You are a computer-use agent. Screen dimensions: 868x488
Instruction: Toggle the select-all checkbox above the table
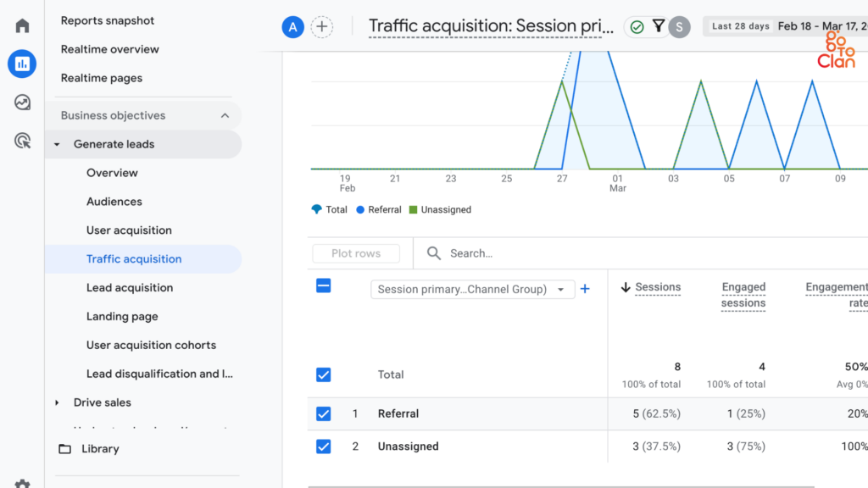coord(323,286)
